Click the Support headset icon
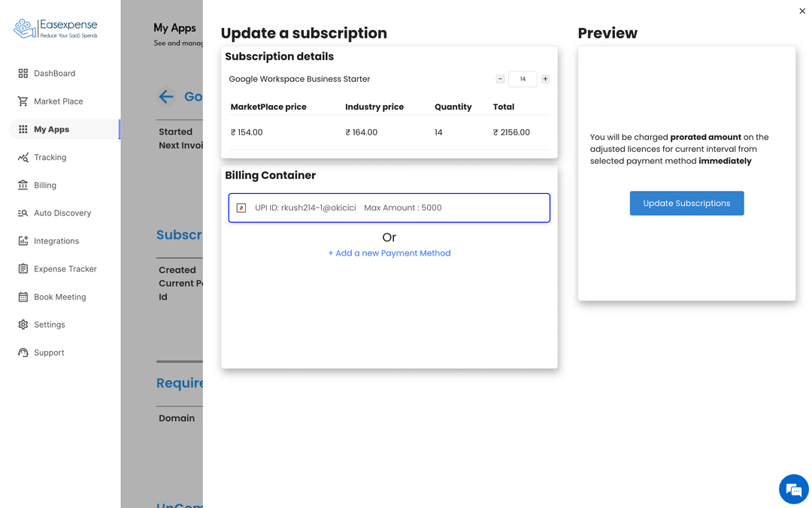 pos(23,352)
